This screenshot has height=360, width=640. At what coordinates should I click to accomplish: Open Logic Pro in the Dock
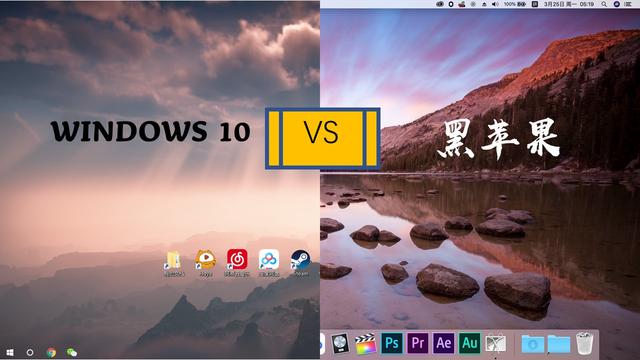[340, 343]
